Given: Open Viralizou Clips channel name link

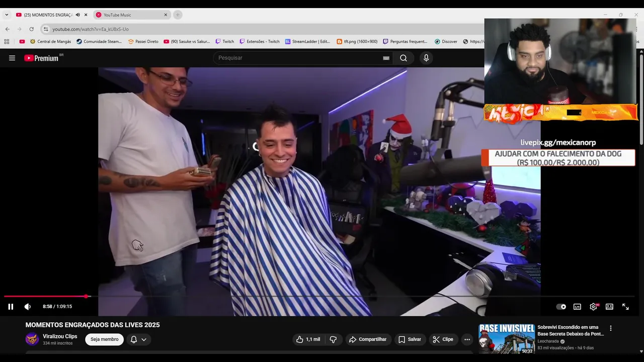Looking at the screenshot, I should click(60, 336).
